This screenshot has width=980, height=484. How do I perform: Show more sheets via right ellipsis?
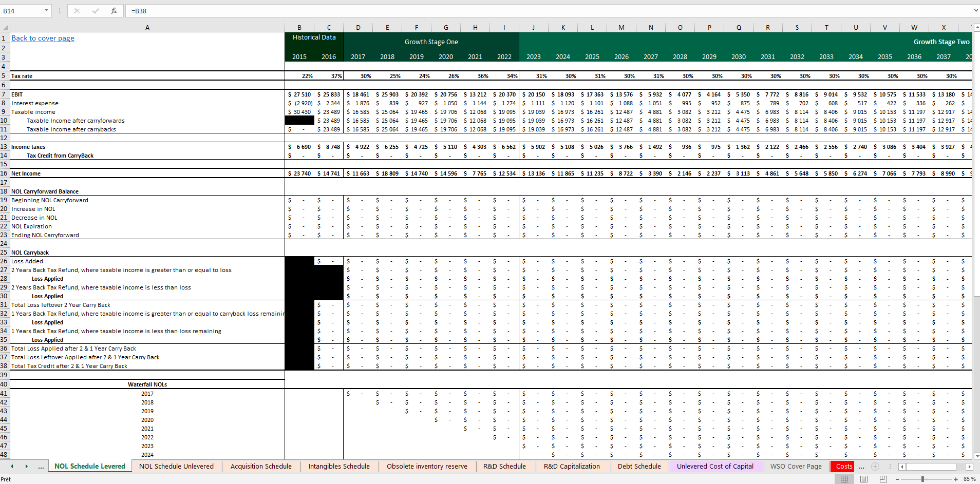click(x=861, y=467)
